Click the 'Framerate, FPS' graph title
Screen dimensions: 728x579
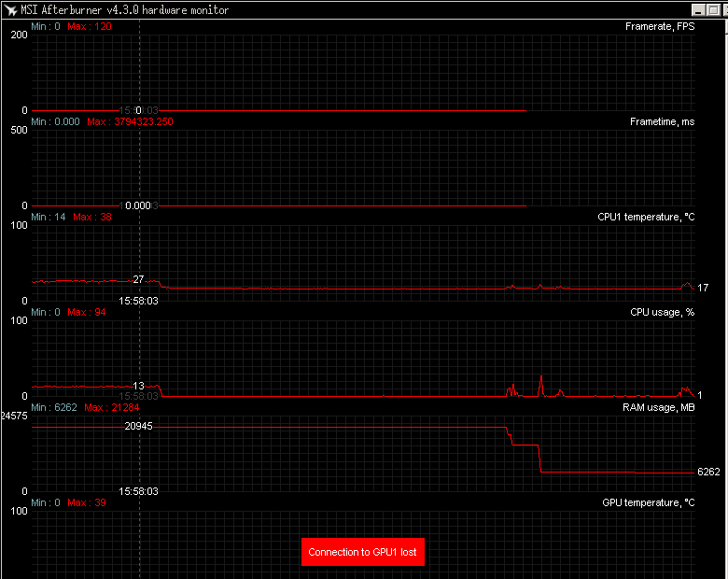coord(660,26)
